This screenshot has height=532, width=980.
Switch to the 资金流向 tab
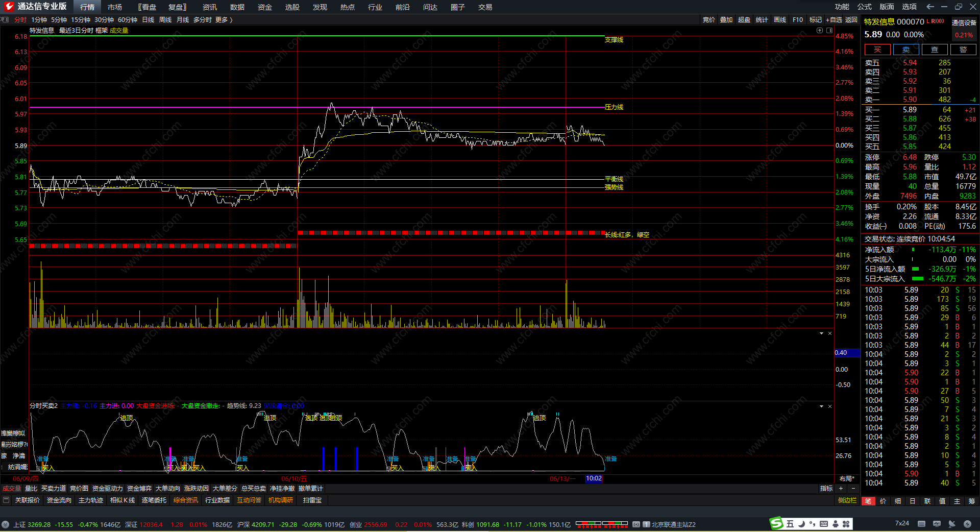click(x=59, y=500)
